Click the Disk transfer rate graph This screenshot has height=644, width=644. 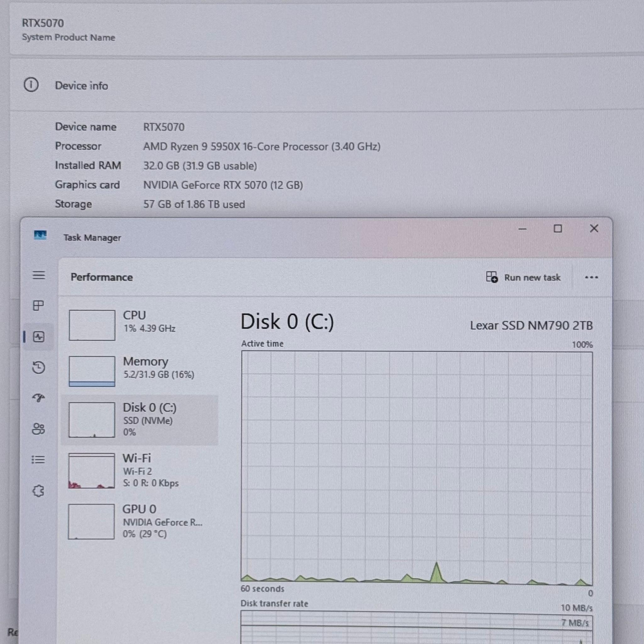(x=417, y=627)
